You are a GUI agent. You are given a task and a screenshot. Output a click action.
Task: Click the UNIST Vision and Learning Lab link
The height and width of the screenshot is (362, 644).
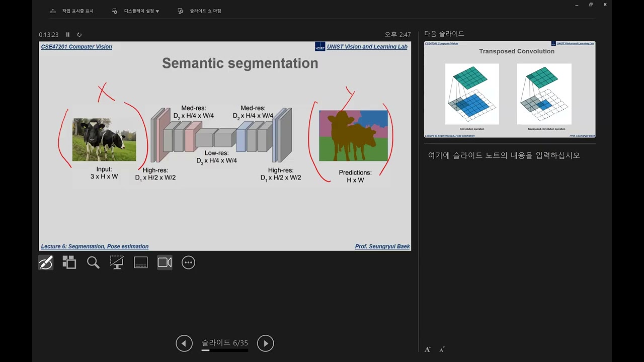tap(367, 47)
